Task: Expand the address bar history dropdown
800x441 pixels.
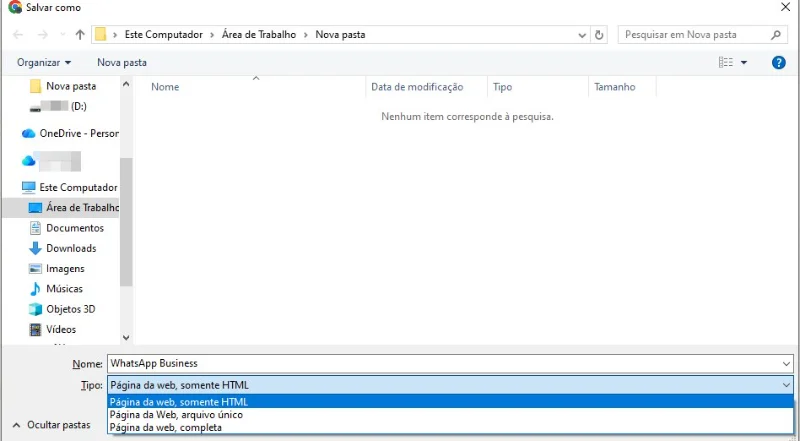Action: click(582, 35)
